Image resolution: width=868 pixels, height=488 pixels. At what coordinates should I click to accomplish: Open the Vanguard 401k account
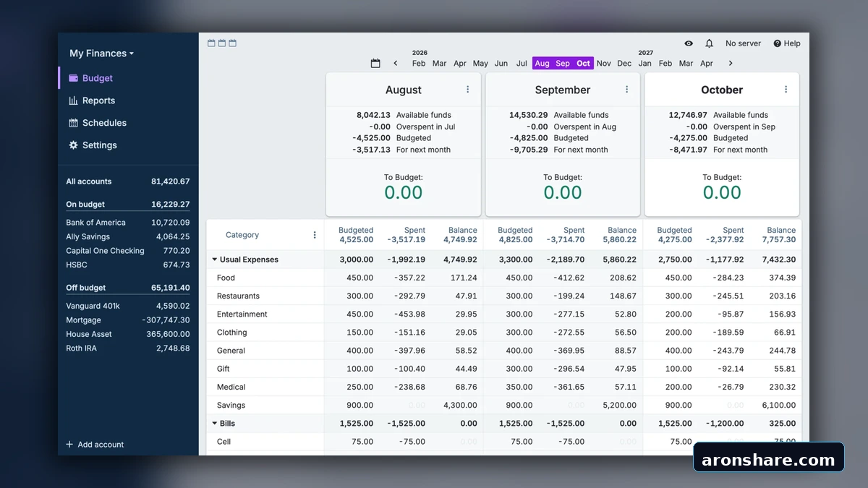[x=128, y=306]
